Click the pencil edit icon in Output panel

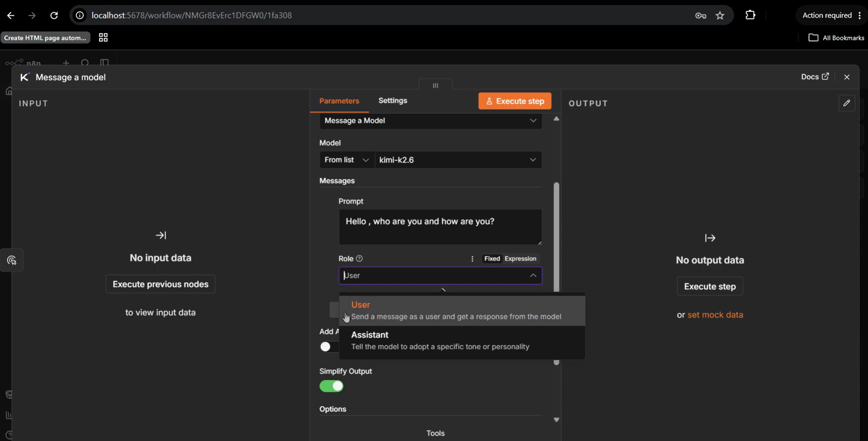click(847, 103)
